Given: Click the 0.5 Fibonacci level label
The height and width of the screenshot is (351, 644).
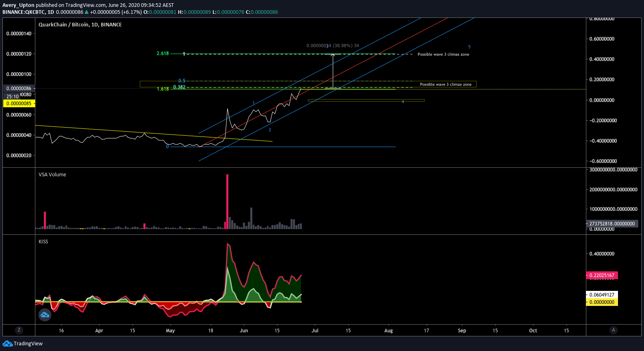Looking at the screenshot, I should pyautogui.click(x=182, y=81).
